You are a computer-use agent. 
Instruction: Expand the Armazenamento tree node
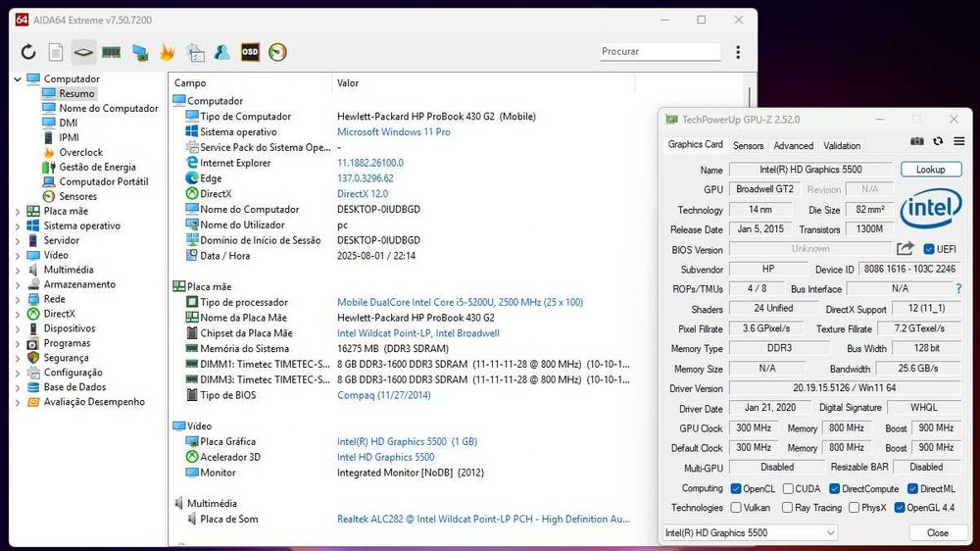(x=18, y=284)
